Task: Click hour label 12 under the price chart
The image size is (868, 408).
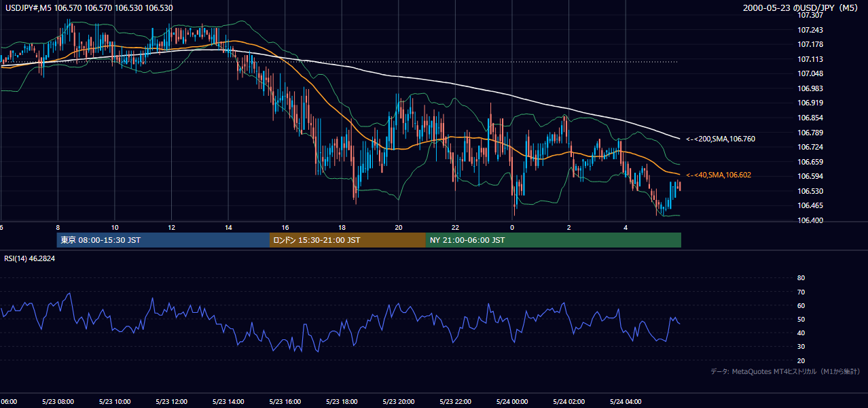Action: (172, 228)
